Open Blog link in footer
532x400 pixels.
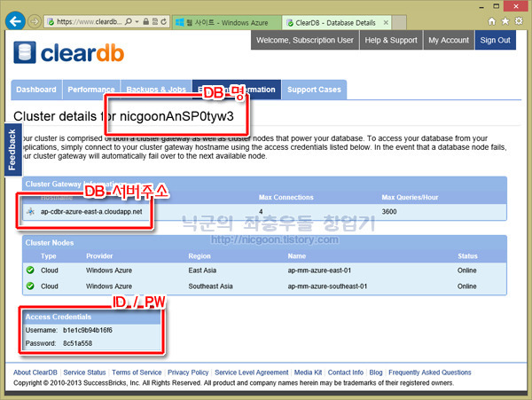click(x=376, y=373)
